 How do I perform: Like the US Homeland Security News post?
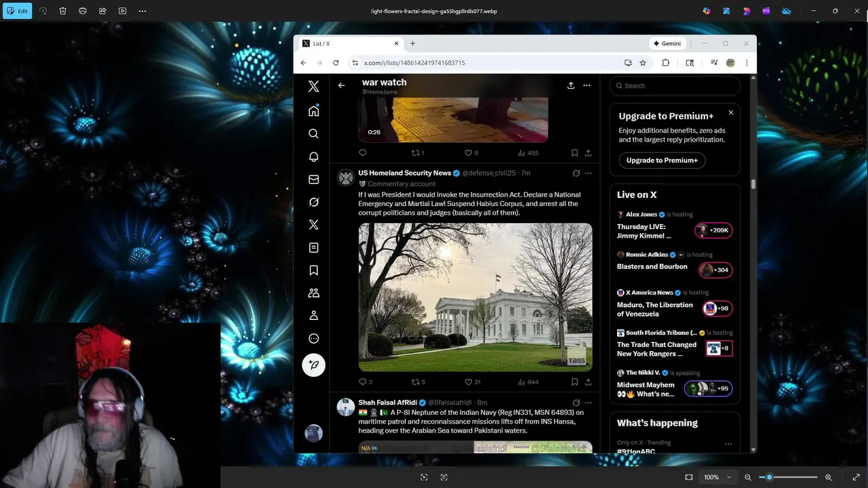coord(468,382)
